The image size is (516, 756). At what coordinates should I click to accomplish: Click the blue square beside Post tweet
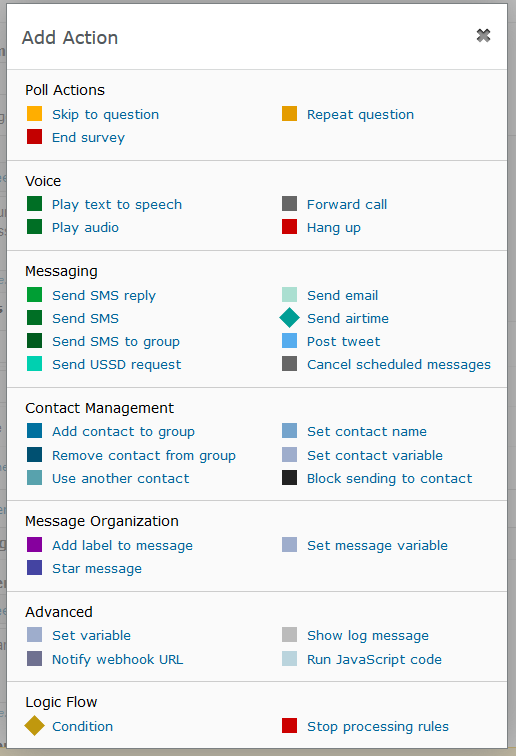289,341
